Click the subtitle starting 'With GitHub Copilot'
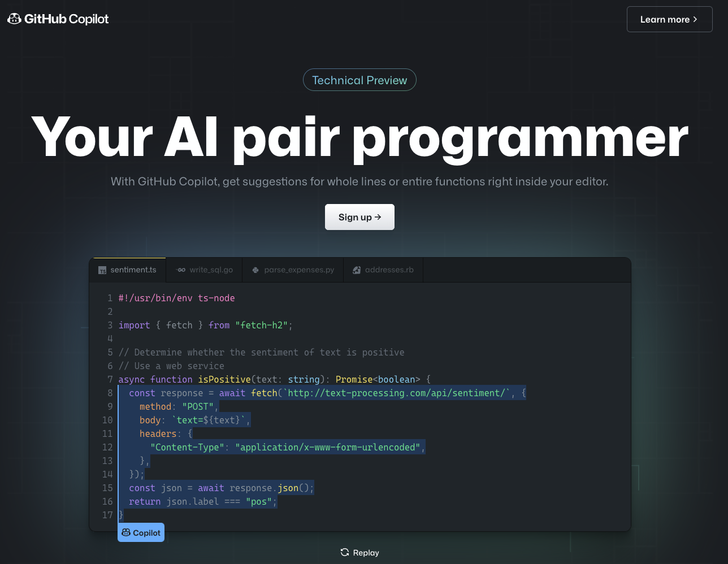This screenshot has width=728, height=564. pyautogui.click(x=359, y=181)
